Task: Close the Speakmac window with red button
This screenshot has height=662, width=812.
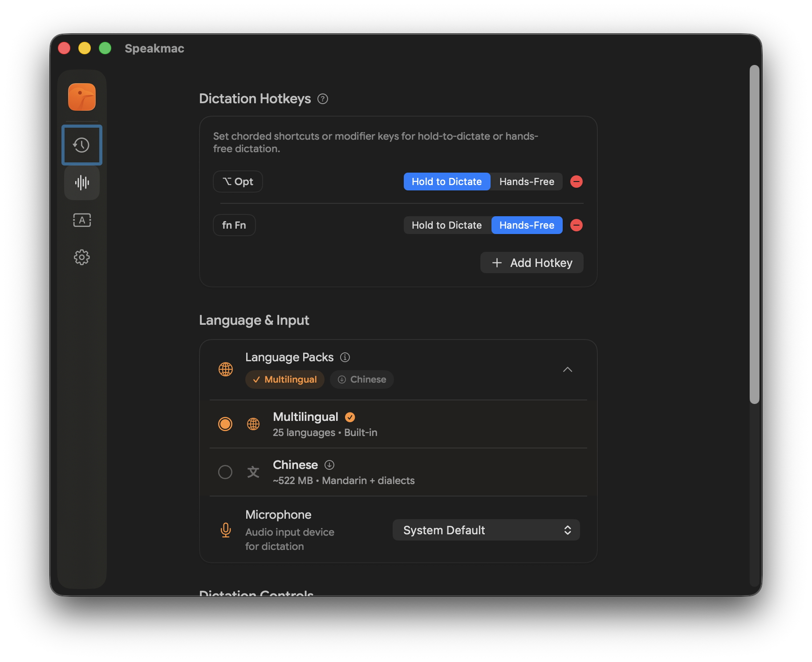Action: [64, 48]
